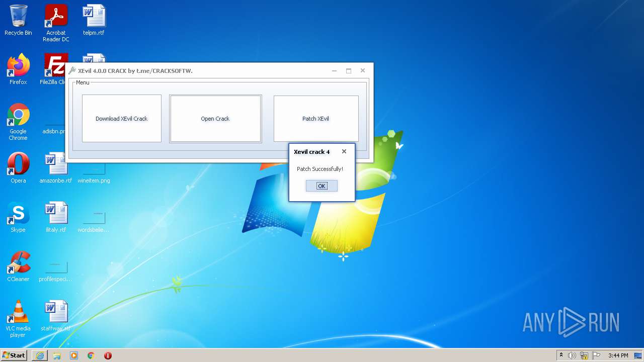Open Internet Explorer from the taskbar
Image resolution: width=644 pixels, height=362 pixels.
[x=40, y=355]
